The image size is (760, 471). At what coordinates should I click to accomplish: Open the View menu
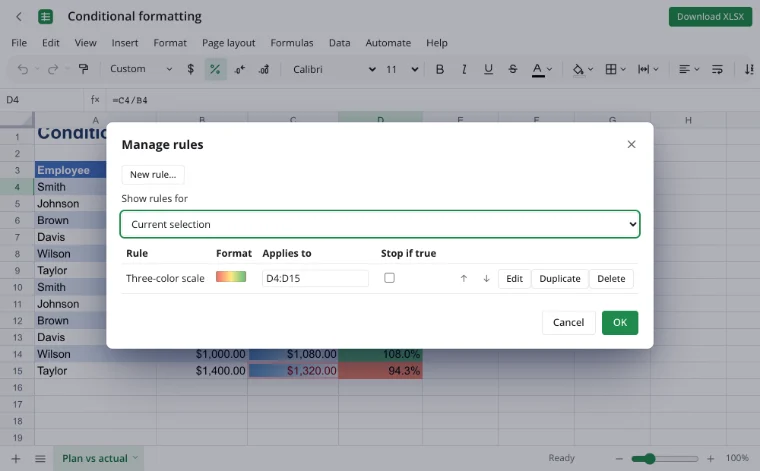coord(85,43)
